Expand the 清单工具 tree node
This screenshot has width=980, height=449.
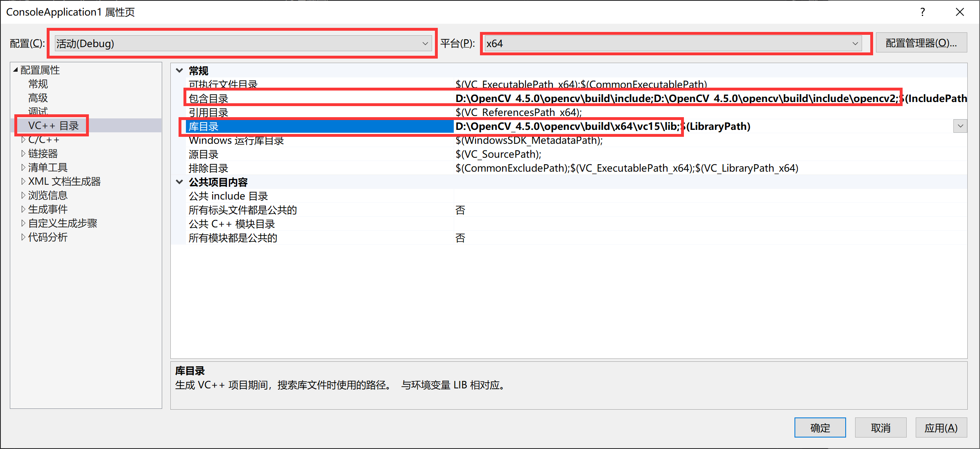(x=23, y=168)
